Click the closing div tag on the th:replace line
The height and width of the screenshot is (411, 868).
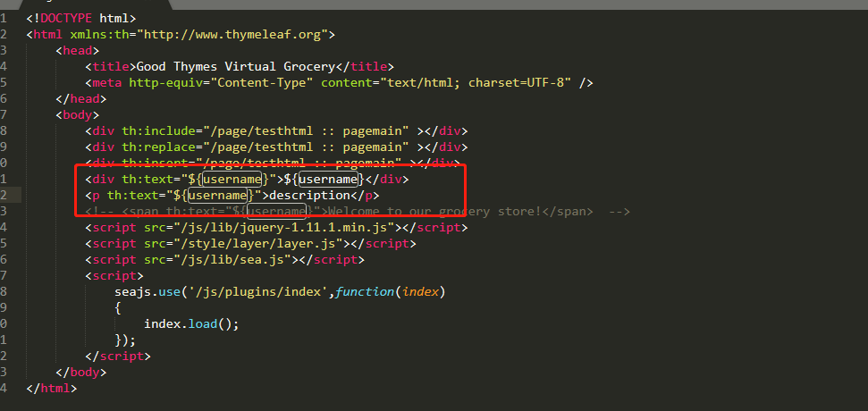pos(446,147)
